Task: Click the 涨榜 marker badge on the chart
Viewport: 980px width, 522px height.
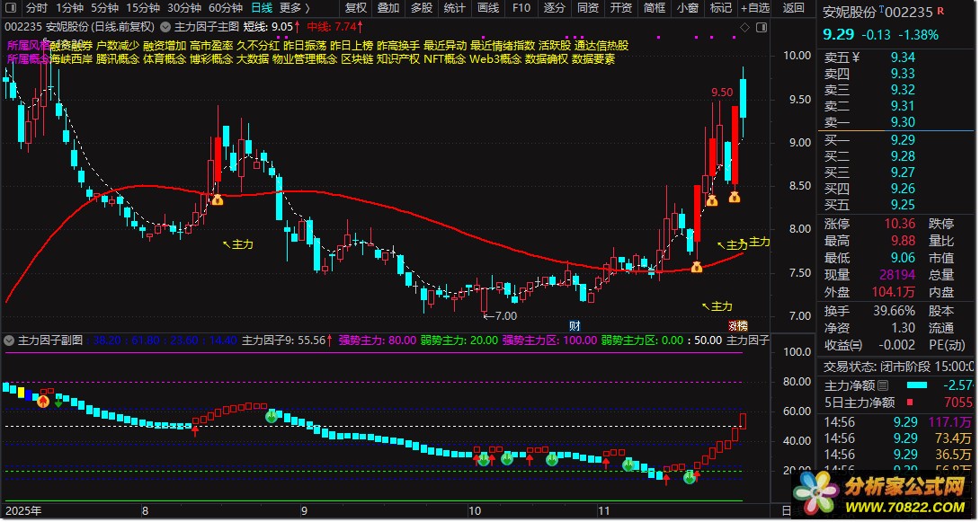Action: coord(738,326)
